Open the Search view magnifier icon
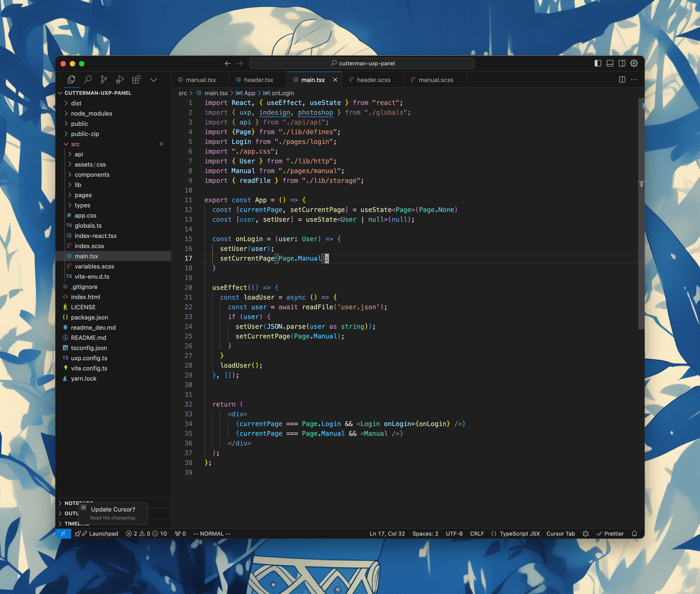Viewport: 700px width, 594px height. pos(88,80)
